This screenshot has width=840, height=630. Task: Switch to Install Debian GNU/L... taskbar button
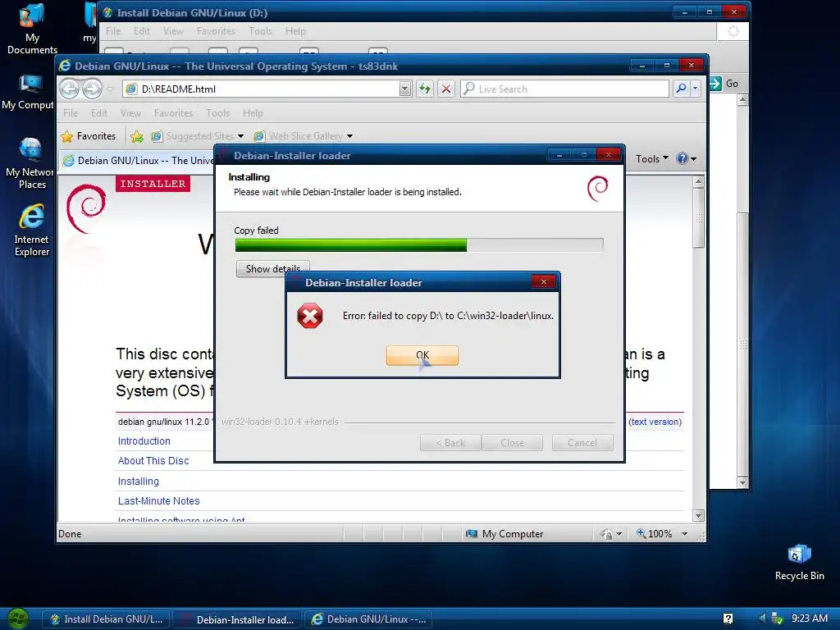pyautogui.click(x=106, y=619)
